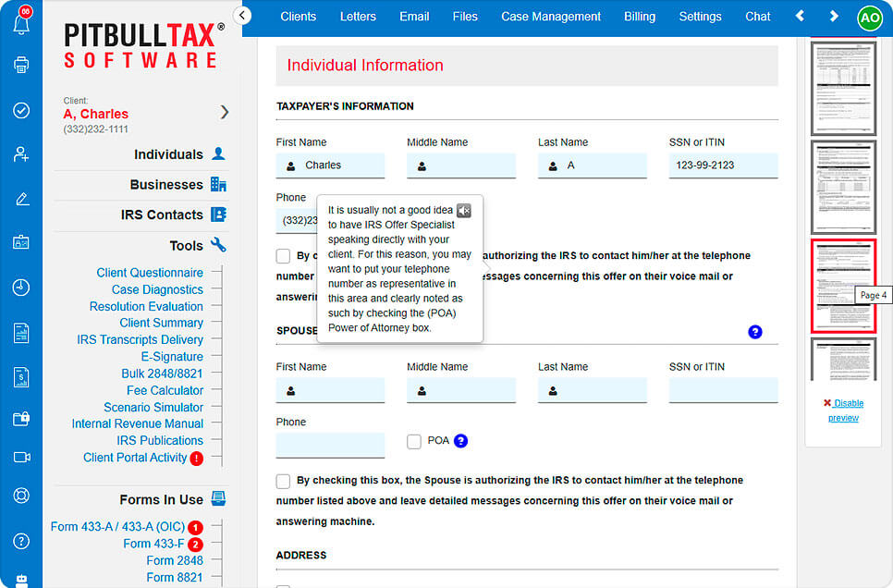Click the previous arrow in top bar
This screenshot has height=588, width=893.
801,16
